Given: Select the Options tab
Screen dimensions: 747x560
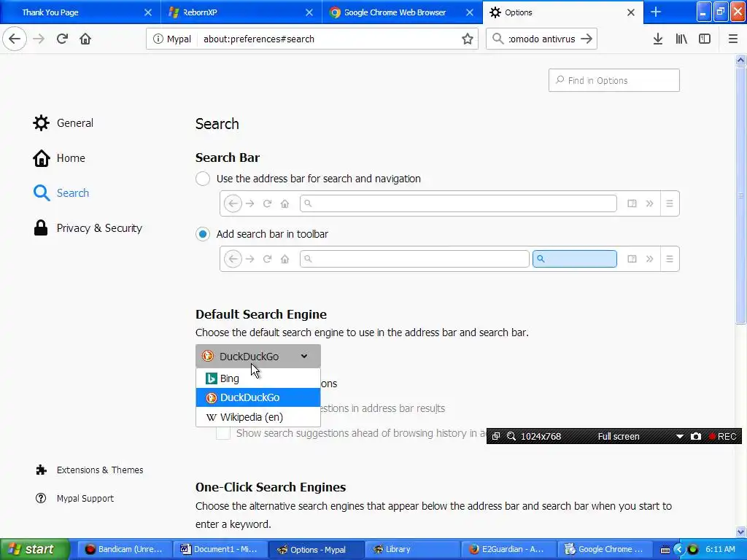Looking at the screenshot, I should click(563, 12).
